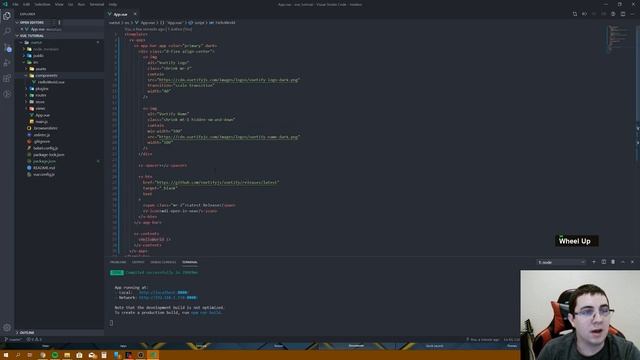Open the Source Control view
This screenshot has height=360, width=640.
tap(7, 47)
